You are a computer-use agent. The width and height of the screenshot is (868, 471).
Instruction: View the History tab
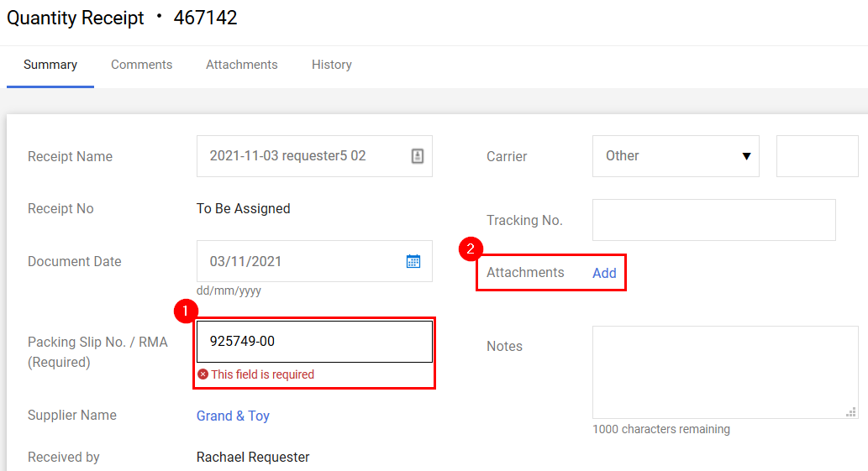pyautogui.click(x=332, y=65)
